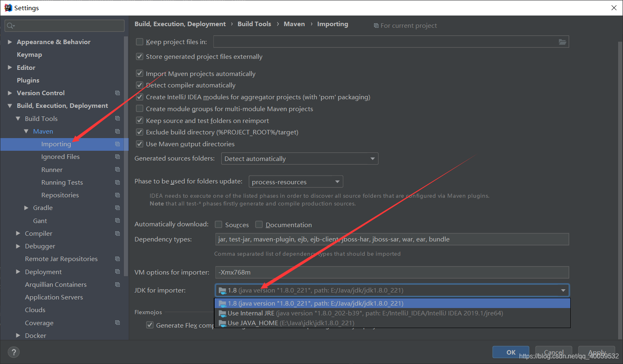Click project-level icon beside Coverage
The width and height of the screenshot is (623, 364).
117,323
